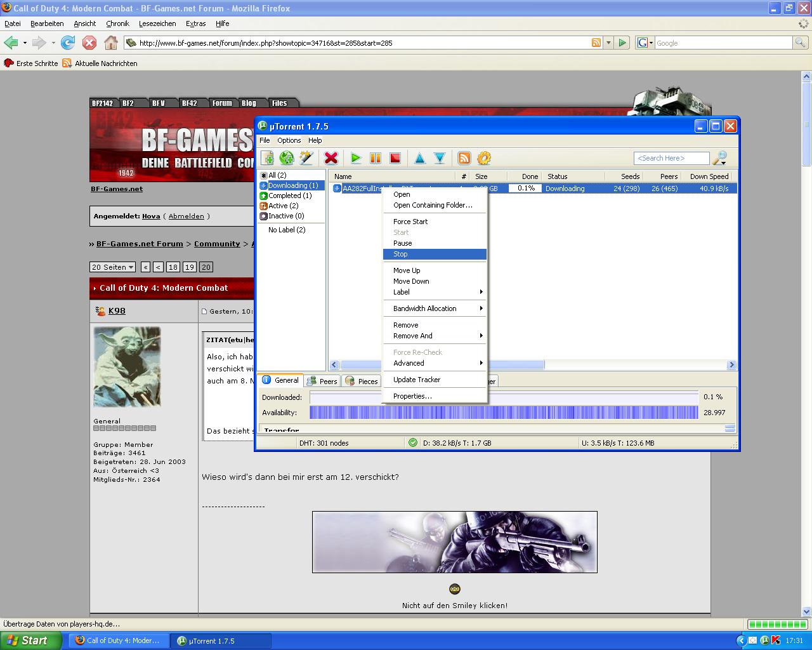Open the µTorrent Options menu
The width and height of the screenshot is (812, 650).
[289, 140]
